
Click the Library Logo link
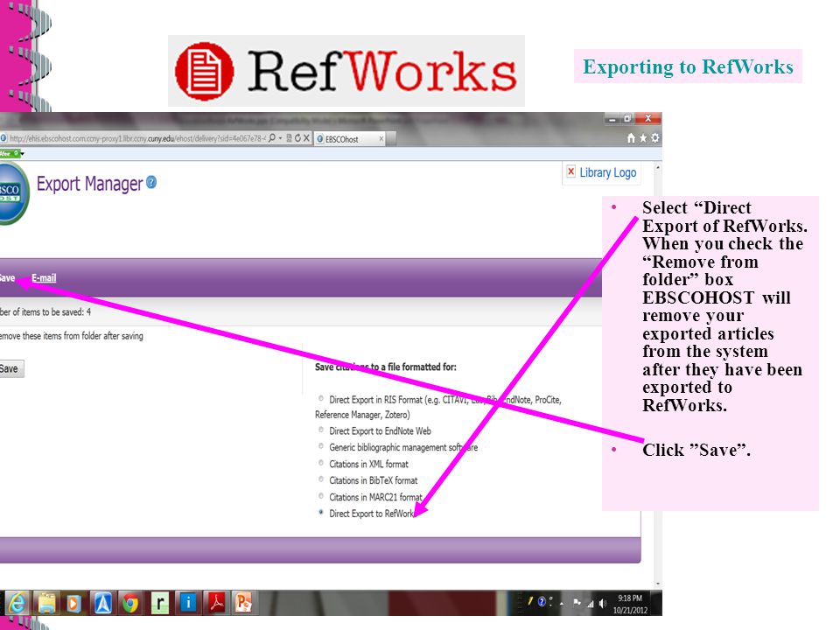[x=608, y=172]
